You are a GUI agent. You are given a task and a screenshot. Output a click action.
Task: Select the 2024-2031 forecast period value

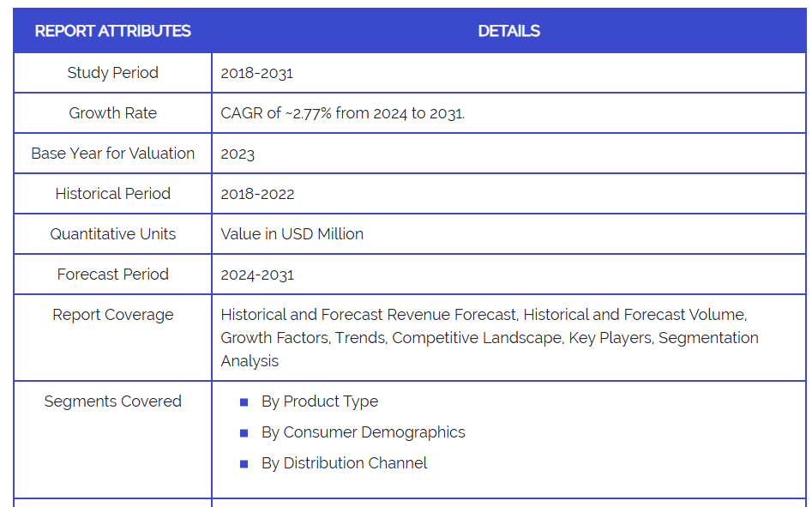(x=257, y=275)
